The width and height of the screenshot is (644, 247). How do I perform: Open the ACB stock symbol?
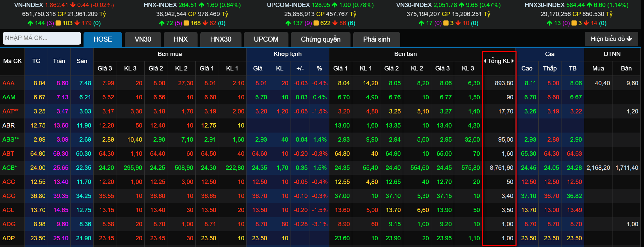9,168
